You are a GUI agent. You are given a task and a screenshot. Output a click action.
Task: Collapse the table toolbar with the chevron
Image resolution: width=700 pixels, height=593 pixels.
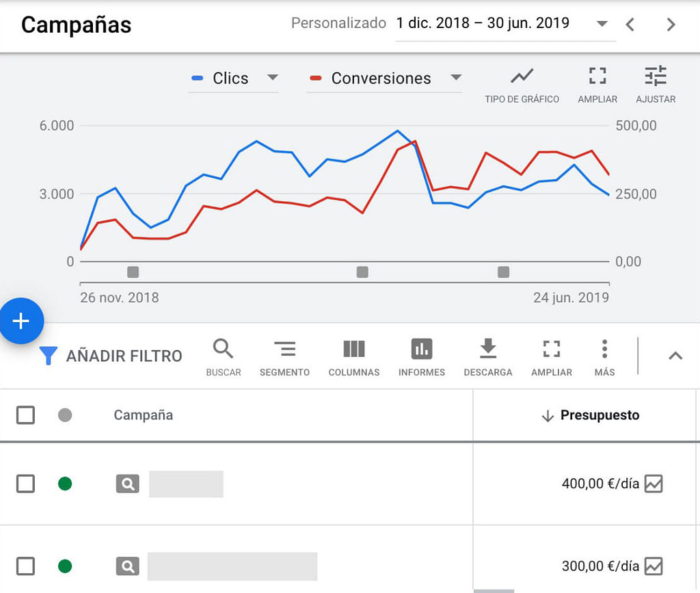[675, 356]
